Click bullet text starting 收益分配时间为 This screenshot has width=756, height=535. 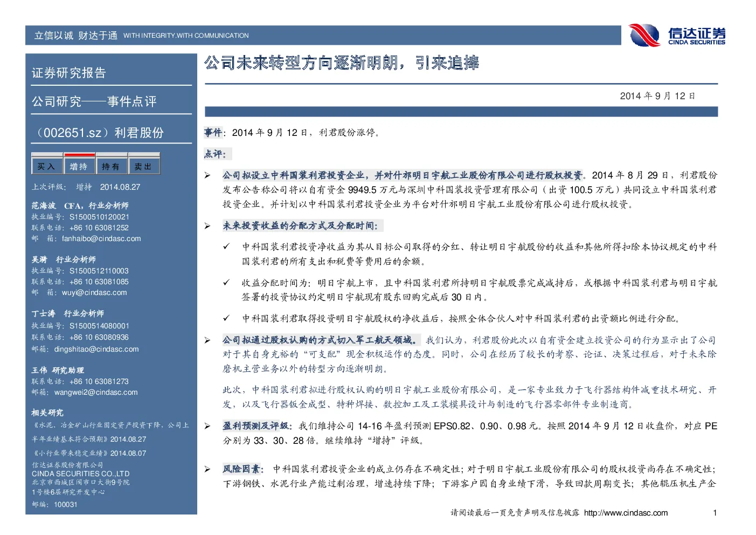pos(479,290)
